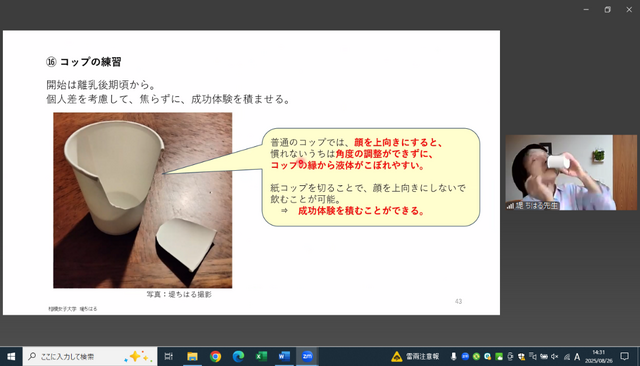
Task: Click the microphone tray icon
Action: click(453, 356)
